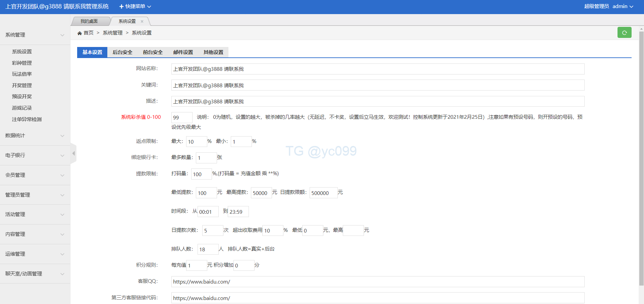The image size is (644, 304).
Task: Click the vertical page scrollbar
Action: [x=641, y=158]
